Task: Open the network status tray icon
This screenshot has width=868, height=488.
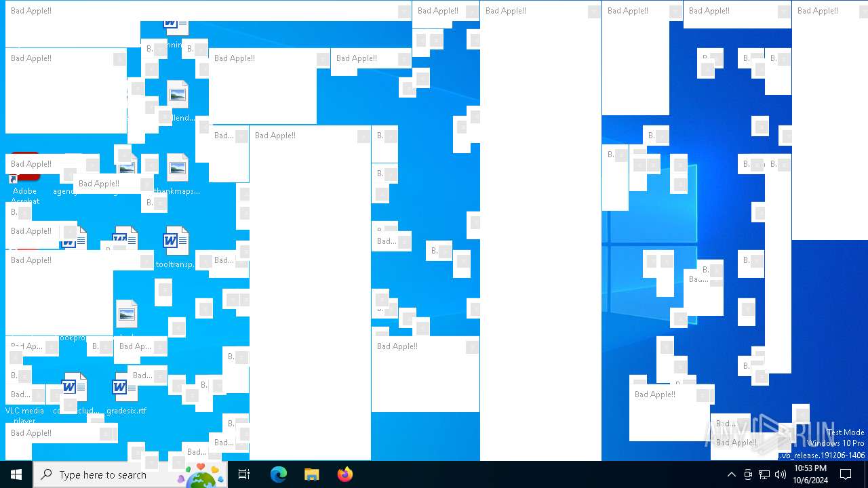Action: [764, 474]
